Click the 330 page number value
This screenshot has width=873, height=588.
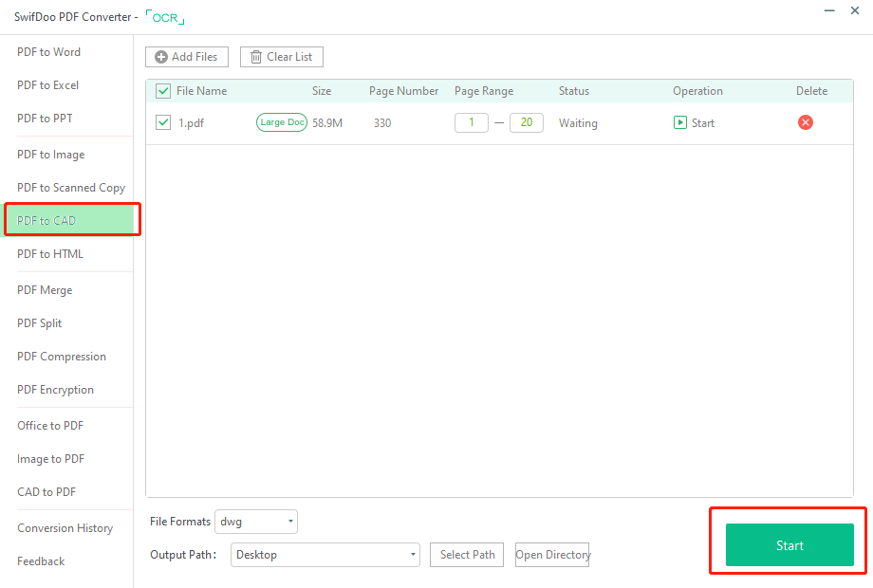coord(381,123)
